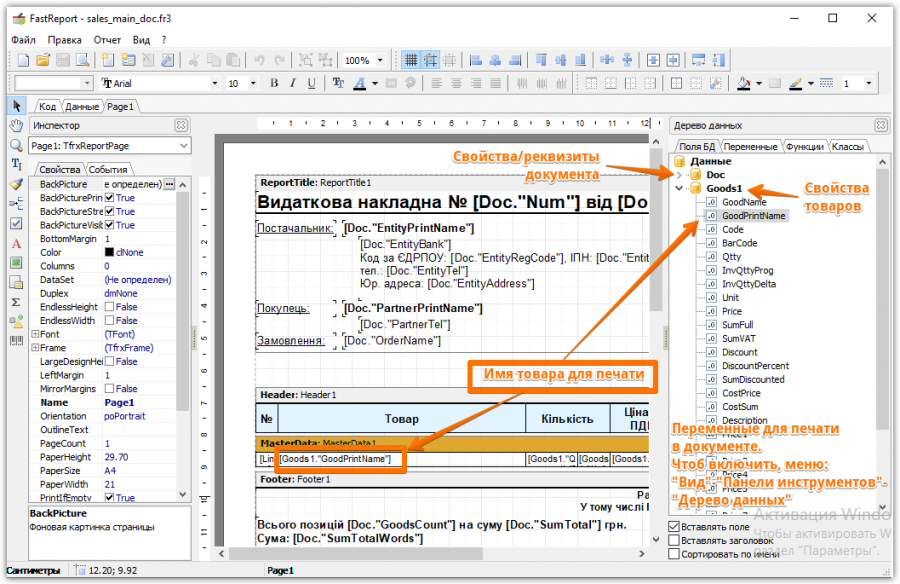Open the Правка menu
Viewport: 900px width, 584px height.
coord(64,40)
